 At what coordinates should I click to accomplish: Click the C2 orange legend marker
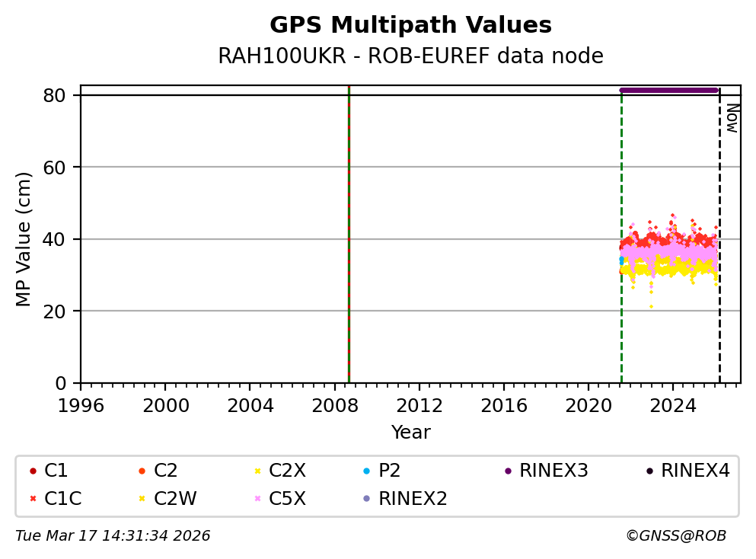tap(142, 471)
